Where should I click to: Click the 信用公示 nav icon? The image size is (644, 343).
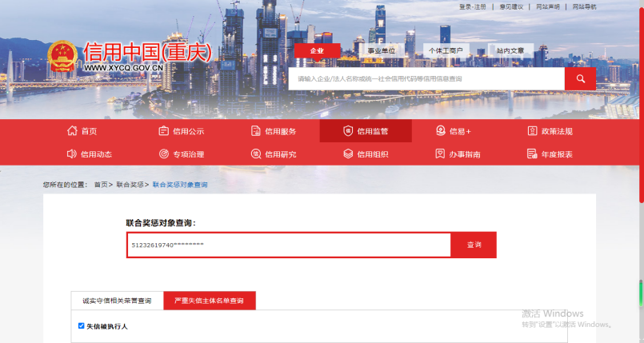click(x=163, y=131)
